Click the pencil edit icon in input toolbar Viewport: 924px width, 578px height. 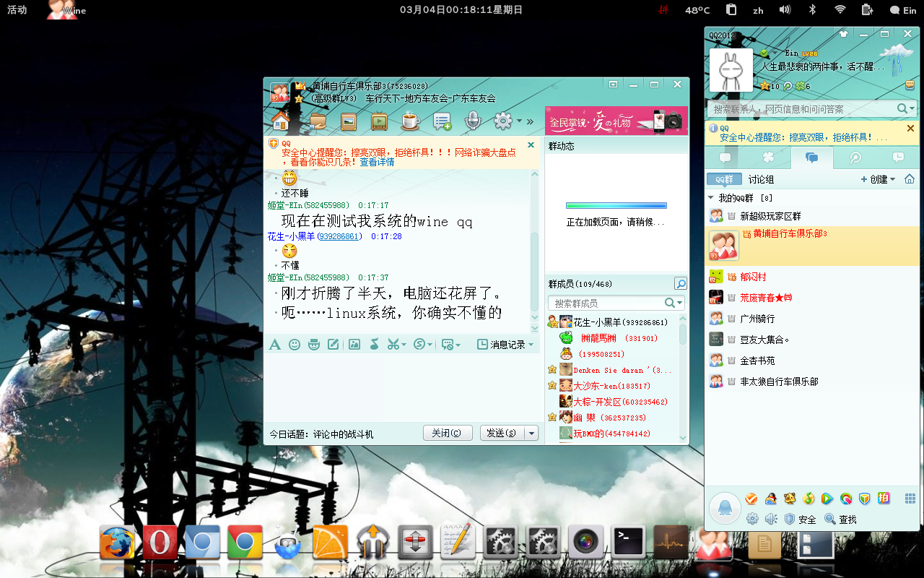(x=333, y=345)
